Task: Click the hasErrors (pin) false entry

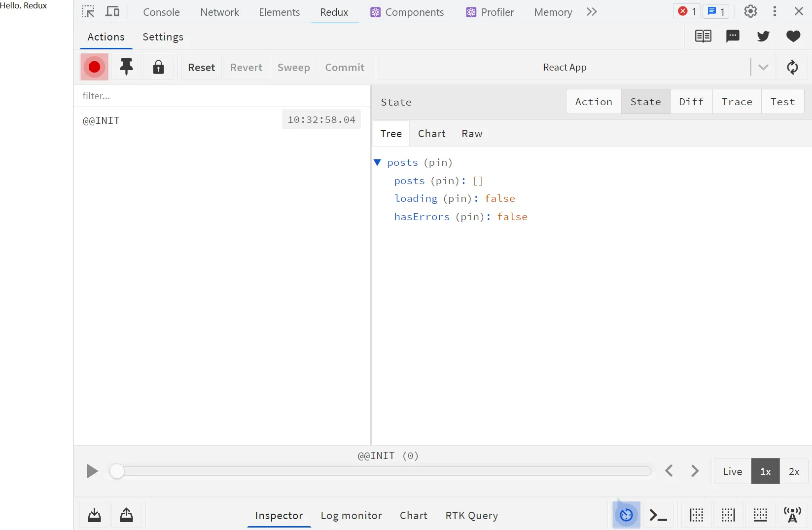Action: pos(461,217)
